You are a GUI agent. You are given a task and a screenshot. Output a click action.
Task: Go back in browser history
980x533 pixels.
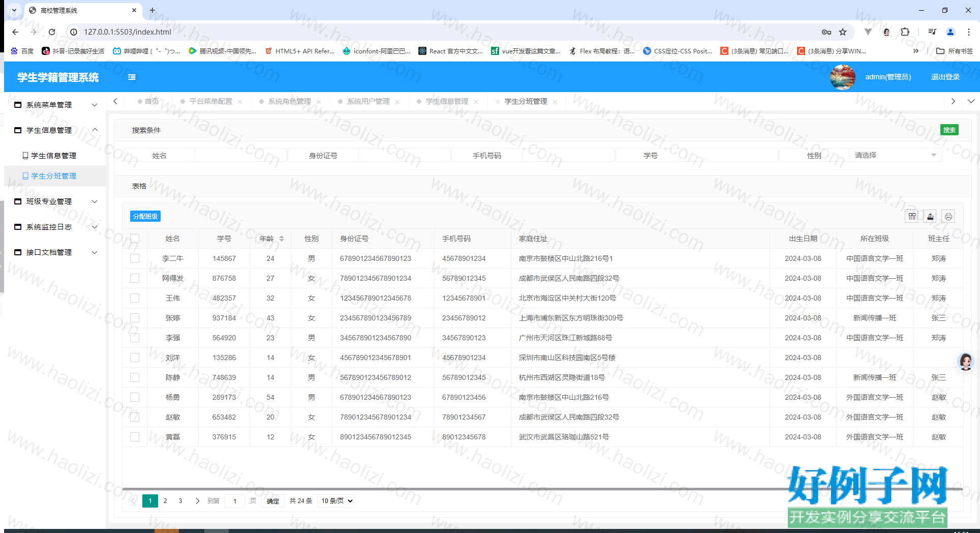click(x=15, y=32)
